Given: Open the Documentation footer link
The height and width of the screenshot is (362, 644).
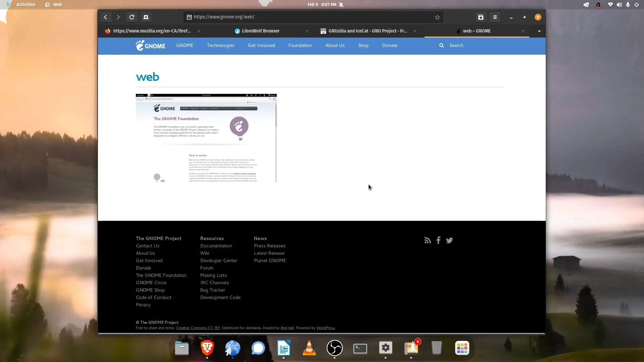Looking at the screenshot, I should pyautogui.click(x=216, y=246).
